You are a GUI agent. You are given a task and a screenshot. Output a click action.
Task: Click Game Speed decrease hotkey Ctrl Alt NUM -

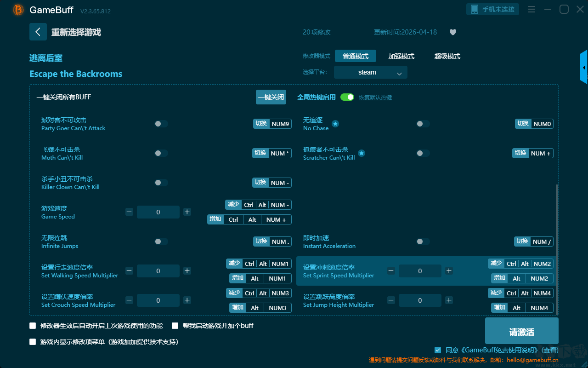[259, 205]
